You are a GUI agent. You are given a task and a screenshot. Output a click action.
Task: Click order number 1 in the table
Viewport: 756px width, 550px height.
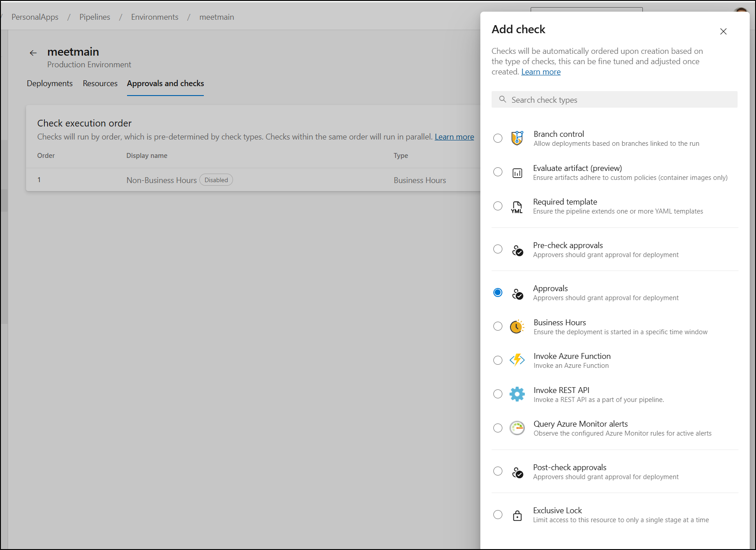pos(39,180)
